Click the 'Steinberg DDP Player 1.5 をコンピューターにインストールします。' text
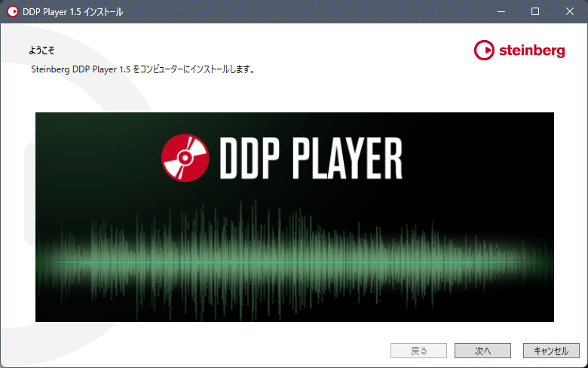The image size is (588, 368). pyautogui.click(x=143, y=69)
